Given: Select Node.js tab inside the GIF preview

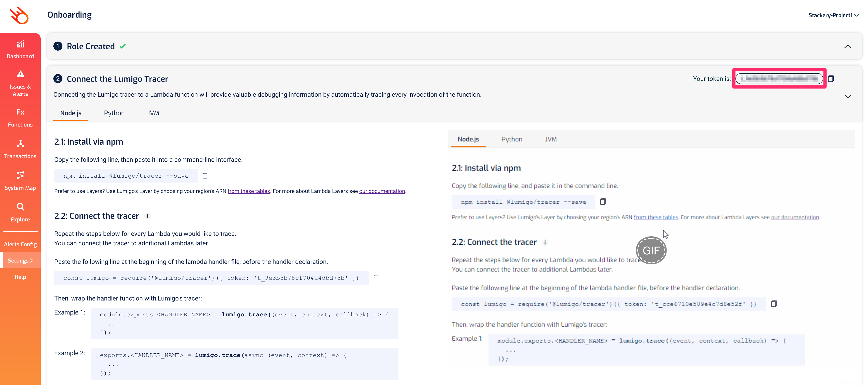Looking at the screenshot, I should (x=468, y=140).
